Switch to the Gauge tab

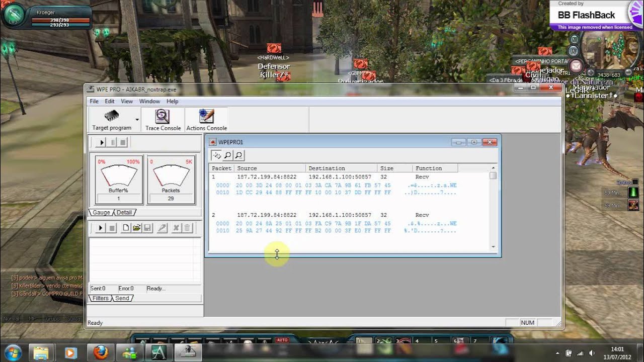click(x=101, y=213)
